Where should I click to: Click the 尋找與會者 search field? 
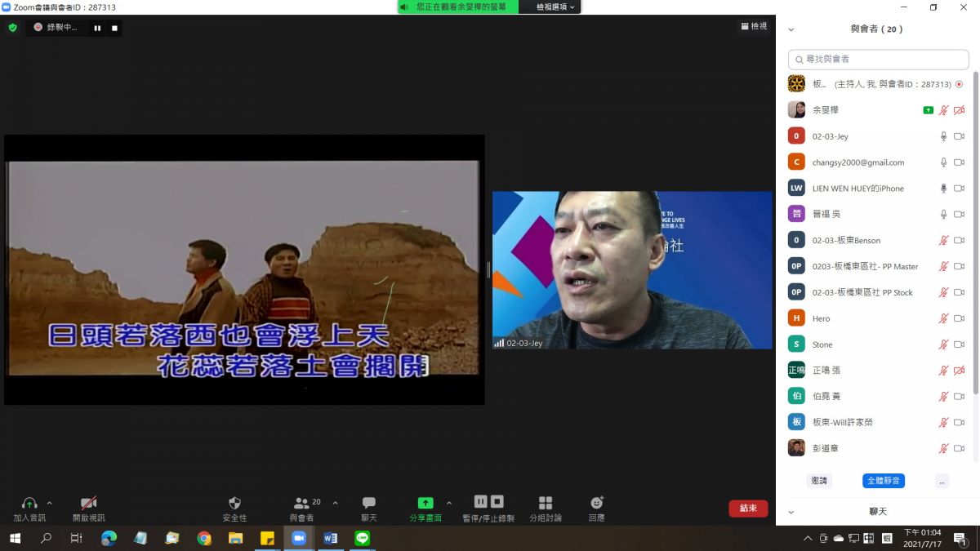(x=878, y=59)
